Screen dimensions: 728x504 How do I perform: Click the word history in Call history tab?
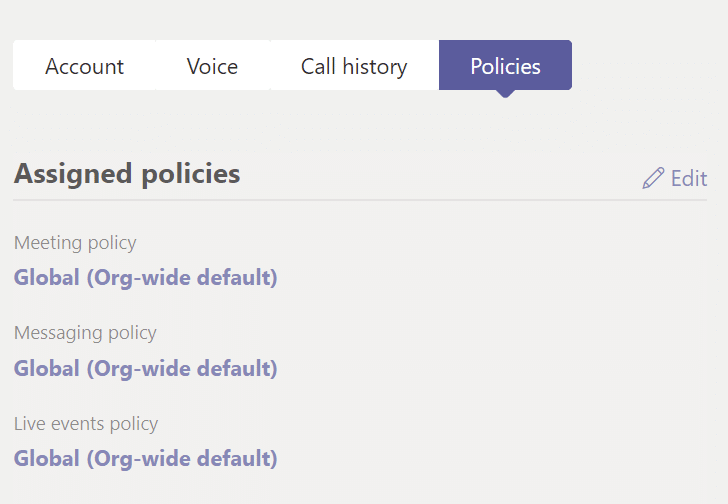click(x=375, y=67)
